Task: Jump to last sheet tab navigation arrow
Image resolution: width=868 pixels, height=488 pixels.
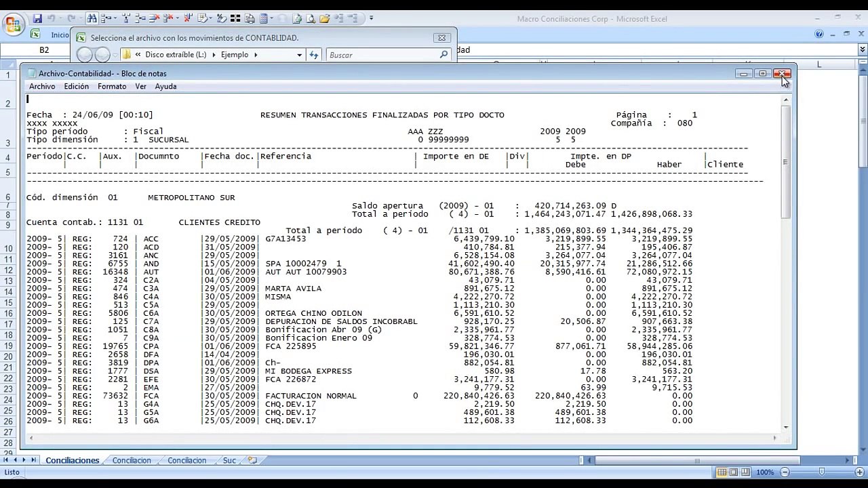Action: pos(33,460)
